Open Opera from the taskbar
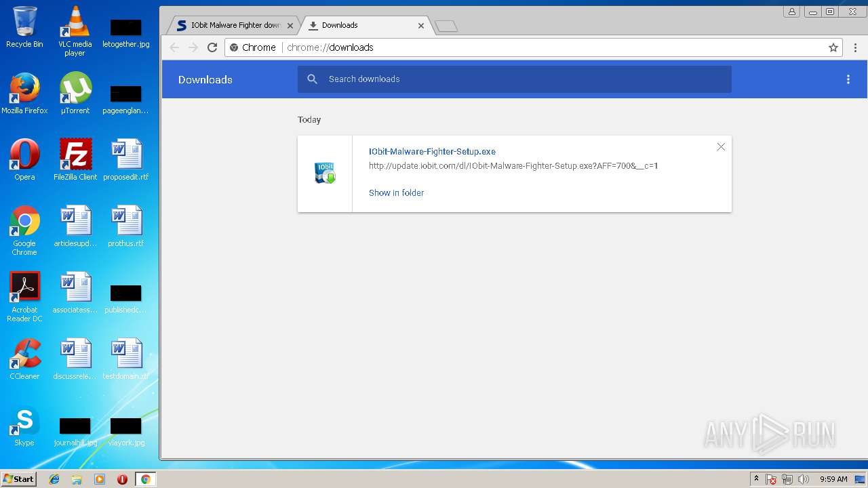 (x=122, y=479)
